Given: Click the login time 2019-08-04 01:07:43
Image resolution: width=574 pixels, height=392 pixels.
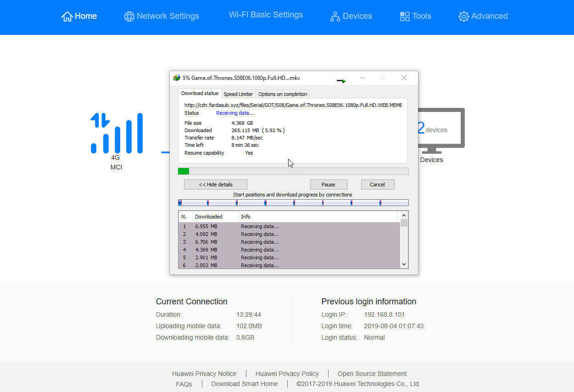Looking at the screenshot, I should tap(394, 326).
